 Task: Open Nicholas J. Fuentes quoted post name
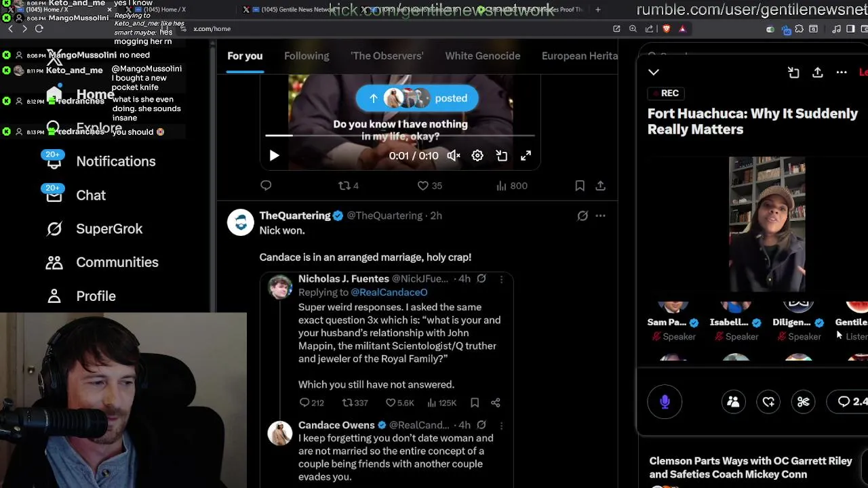coord(344,279)
